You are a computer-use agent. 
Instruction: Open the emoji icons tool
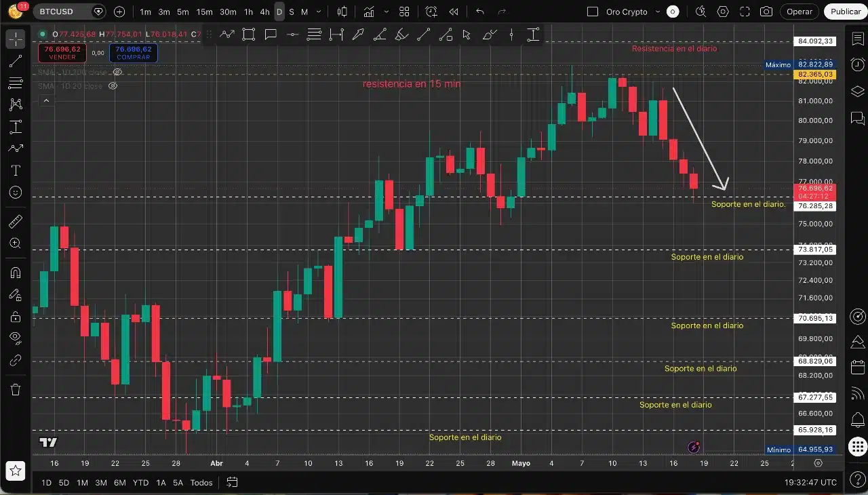pos(16,170)
